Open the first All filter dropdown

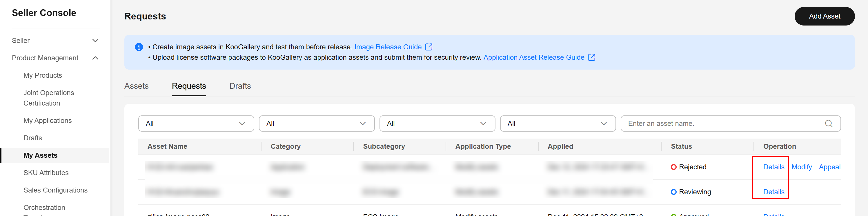tap(196, 124)
